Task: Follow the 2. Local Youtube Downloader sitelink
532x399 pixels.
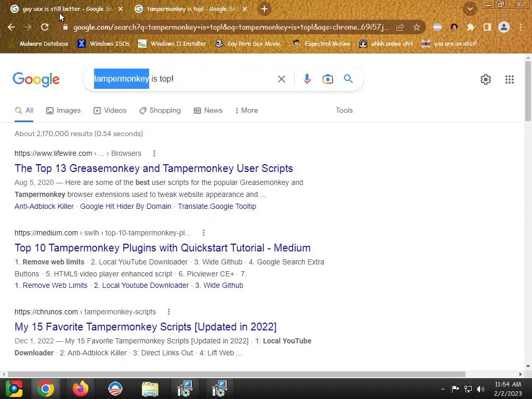Action: tap(141, 285)
